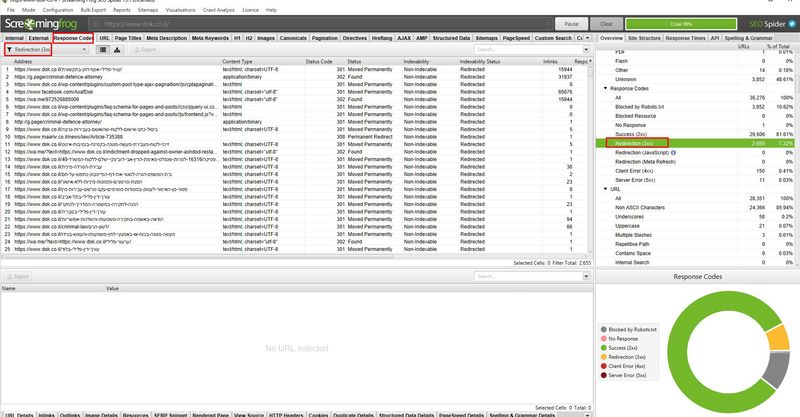The width and height of the screenshot is (800, 417).
Task: Open the Meta Description tab
Action: tap(167, 38)
